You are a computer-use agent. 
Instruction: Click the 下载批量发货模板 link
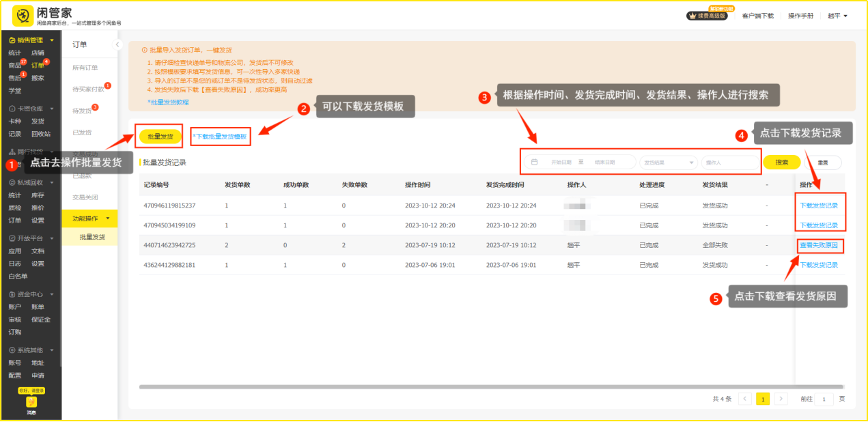click(221, 137)
